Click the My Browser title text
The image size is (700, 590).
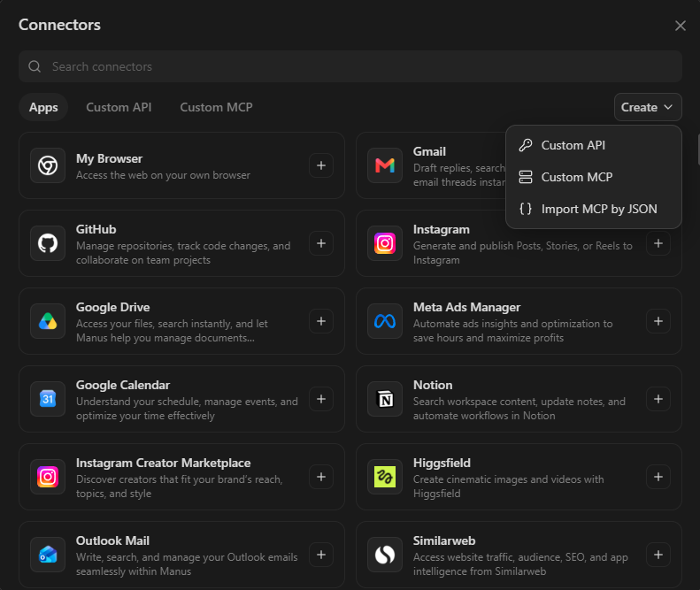(110, 158)
